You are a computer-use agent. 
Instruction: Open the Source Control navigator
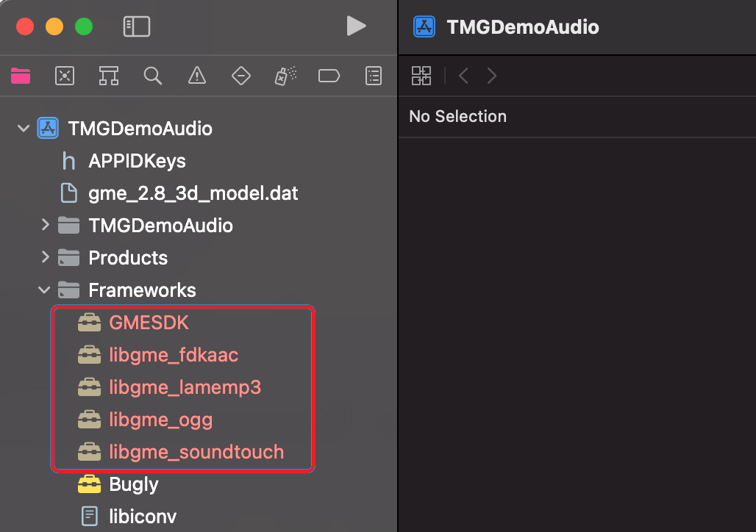(x=65, y=76)
